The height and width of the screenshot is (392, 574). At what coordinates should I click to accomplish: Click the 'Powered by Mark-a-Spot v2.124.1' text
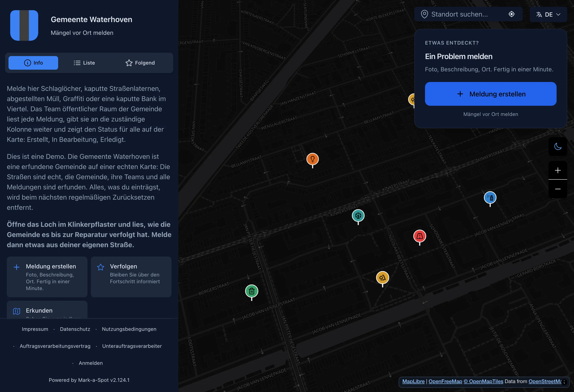click(x=89, y=380)
